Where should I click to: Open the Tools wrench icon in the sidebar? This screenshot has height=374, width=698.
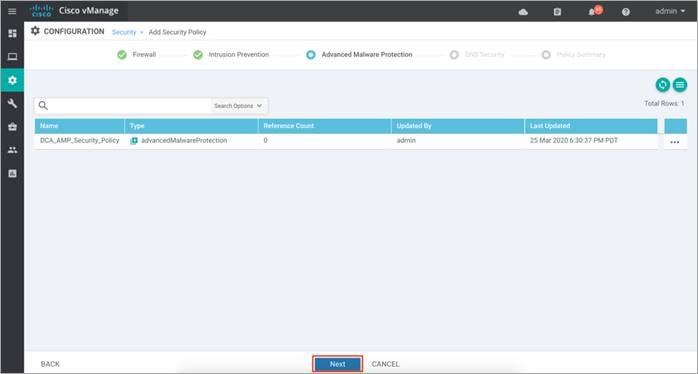[12, 103]
